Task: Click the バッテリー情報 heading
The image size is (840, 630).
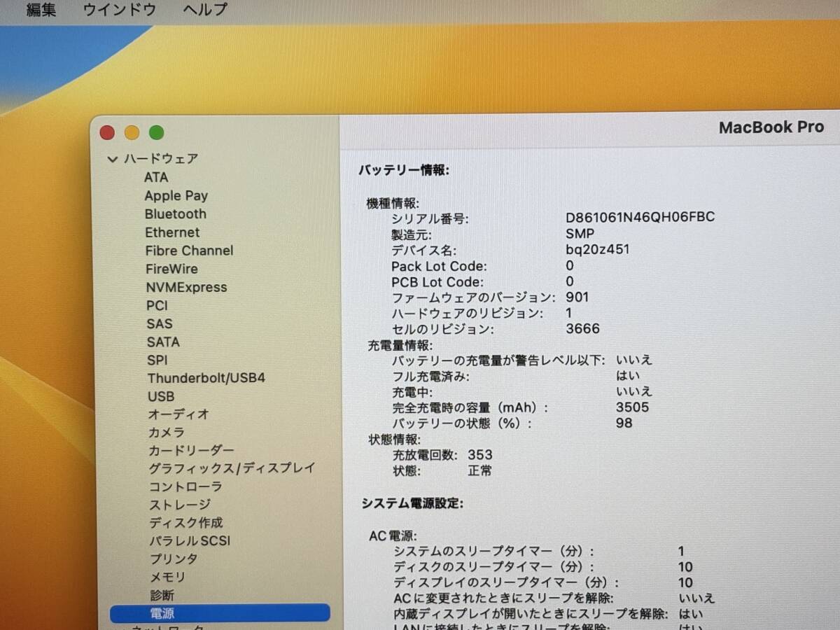Action: 404,170
